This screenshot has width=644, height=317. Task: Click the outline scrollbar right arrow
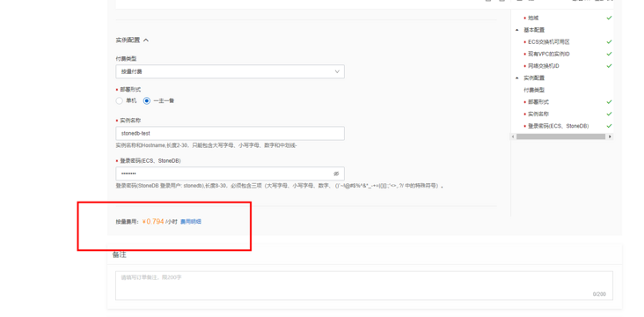pos(610,136)
